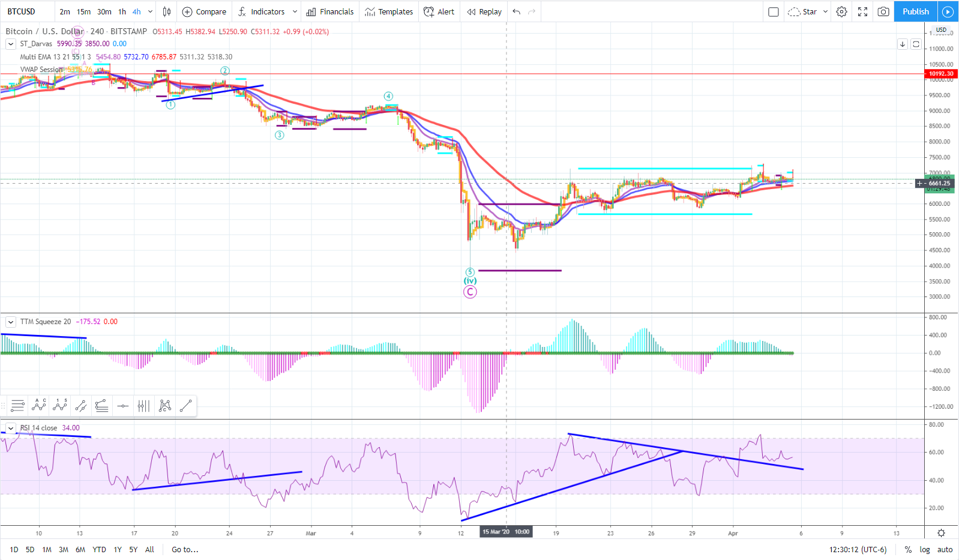The width and height of the screenshot is (959, 560).
Task: Select the XABCD pattern drawing tool
Action: point(165,406)
